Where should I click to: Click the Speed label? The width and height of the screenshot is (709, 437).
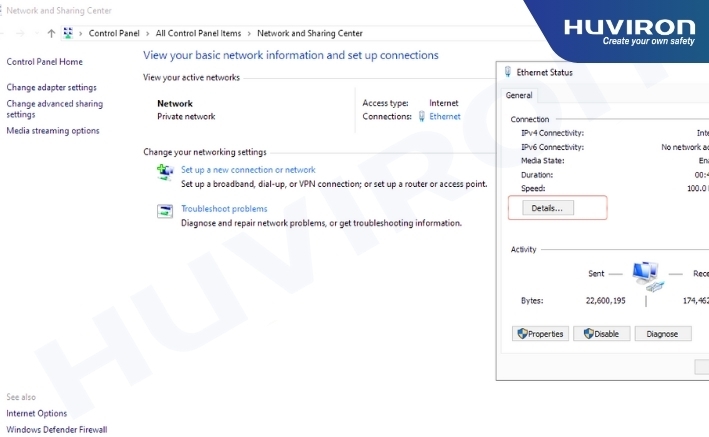[x=533, y=189]
